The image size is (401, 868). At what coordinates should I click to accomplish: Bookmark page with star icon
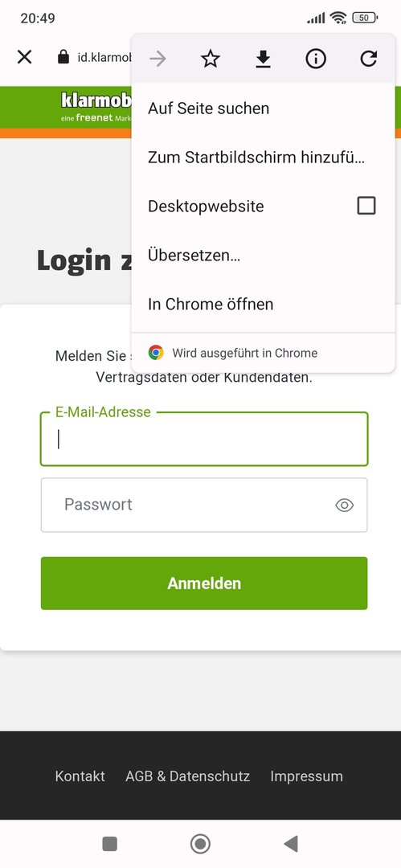(211, 59)
